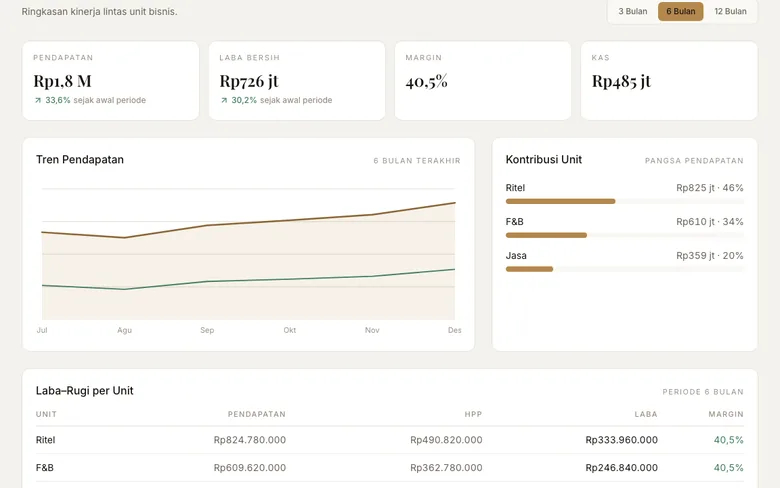
Task: Click the Kas Rp485 jt card
Action: pyautogui.click(x=669, y=81)
